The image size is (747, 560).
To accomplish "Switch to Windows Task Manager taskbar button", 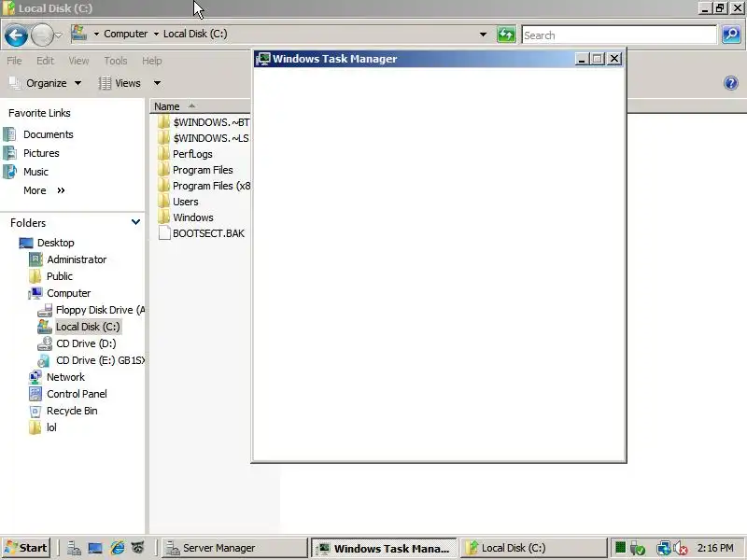I will click(x=384, y=548).
